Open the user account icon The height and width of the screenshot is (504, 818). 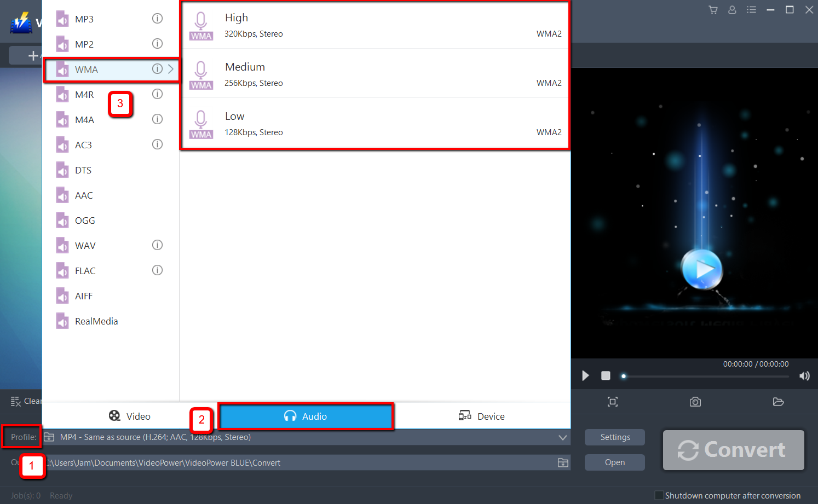coord(732,9)
